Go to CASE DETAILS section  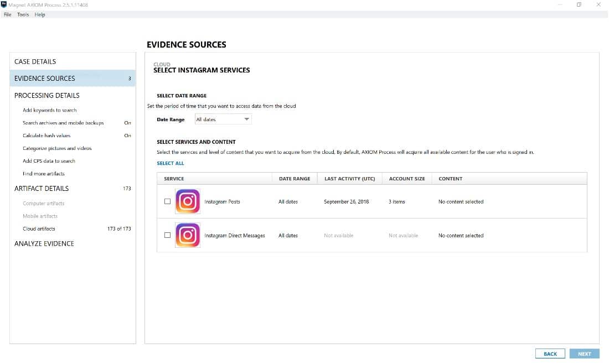pyautogui.click(x=35, y=62)
